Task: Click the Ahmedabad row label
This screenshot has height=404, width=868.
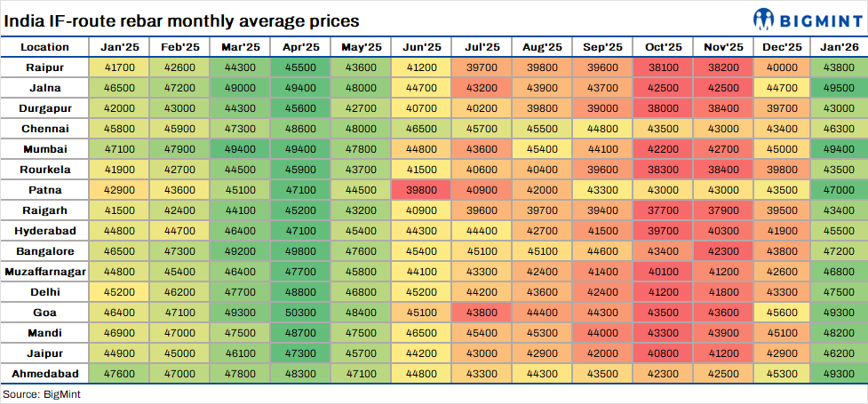Action: point(44,373)
